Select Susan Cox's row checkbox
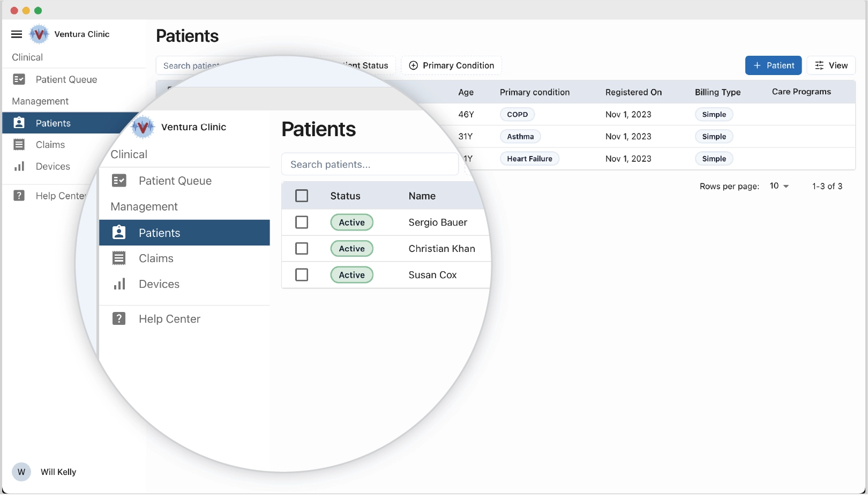The height and width of the screenshot is (498, 868). pos(302,274)
